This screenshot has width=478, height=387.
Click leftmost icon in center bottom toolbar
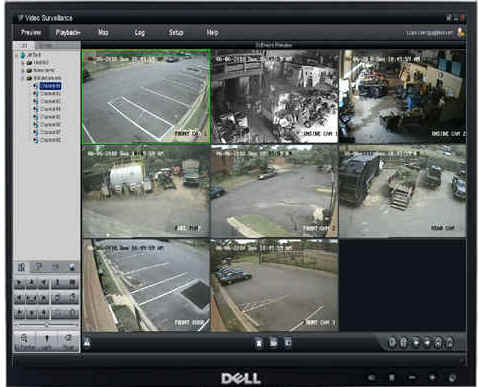(x=259, y=342)
